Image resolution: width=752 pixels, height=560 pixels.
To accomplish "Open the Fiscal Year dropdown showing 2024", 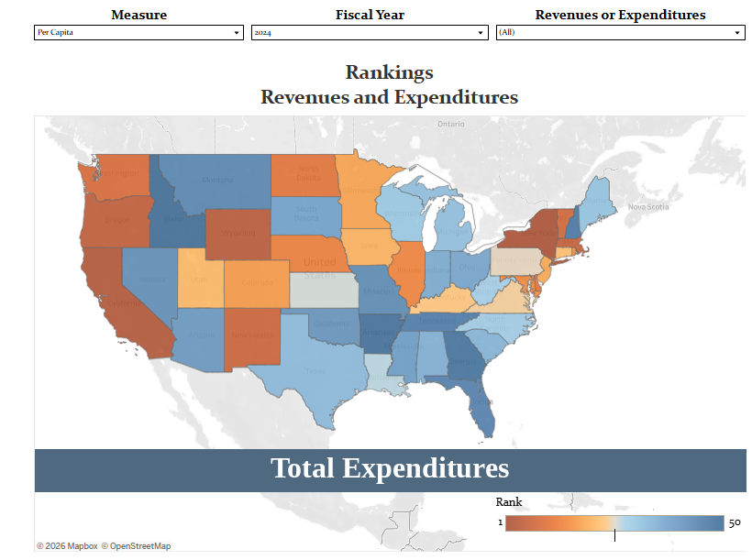I will pyautogui.click(x=370, y=33).
